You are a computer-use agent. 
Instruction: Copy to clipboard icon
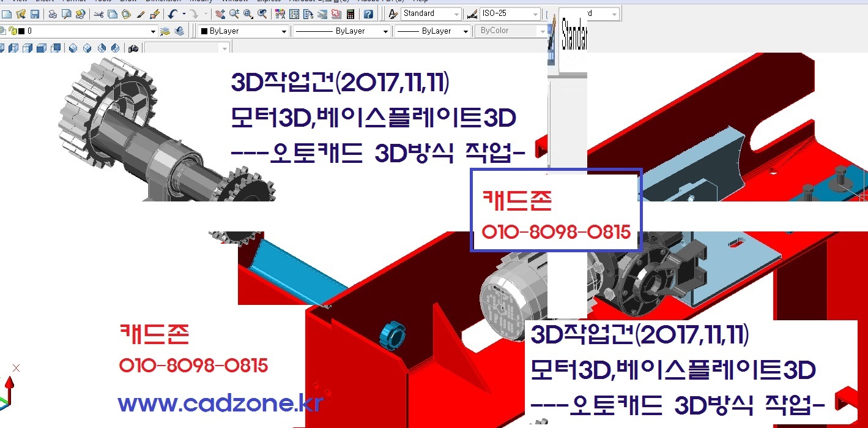(x=113, y=14)
